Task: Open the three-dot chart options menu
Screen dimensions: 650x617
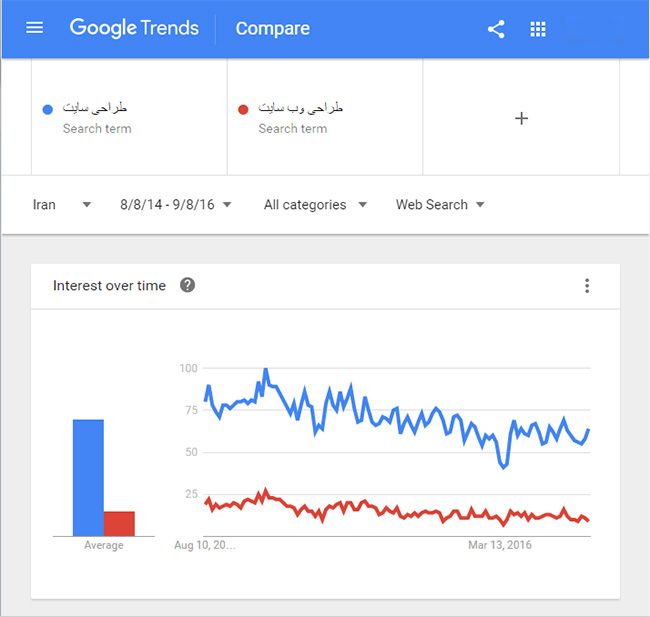Action: (x=587, y=286)
